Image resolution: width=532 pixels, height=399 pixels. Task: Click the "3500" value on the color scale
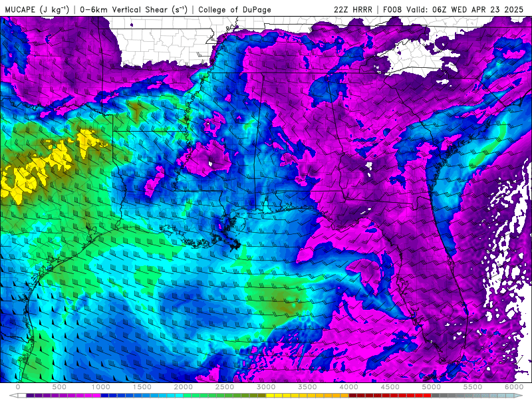(308, 387)
